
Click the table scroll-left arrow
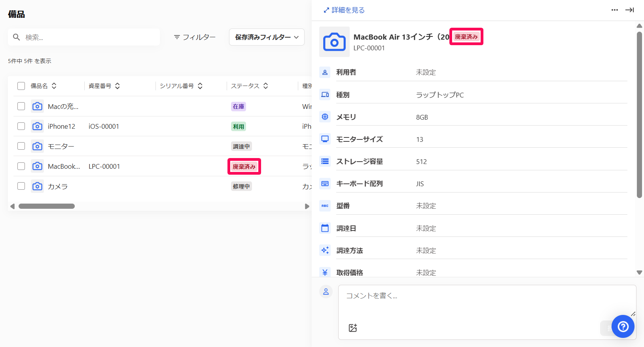tap(12, 206)
